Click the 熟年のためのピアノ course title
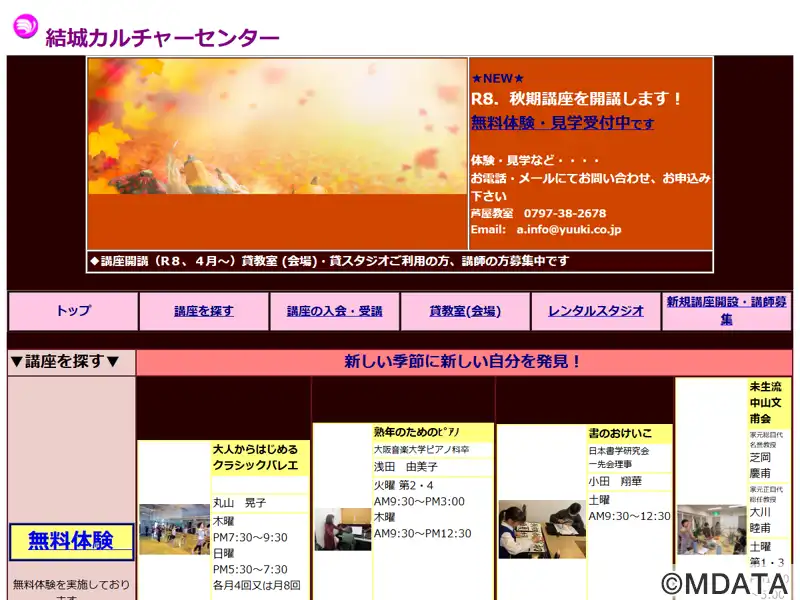800x600 pixels. click(x=417, y=432)
